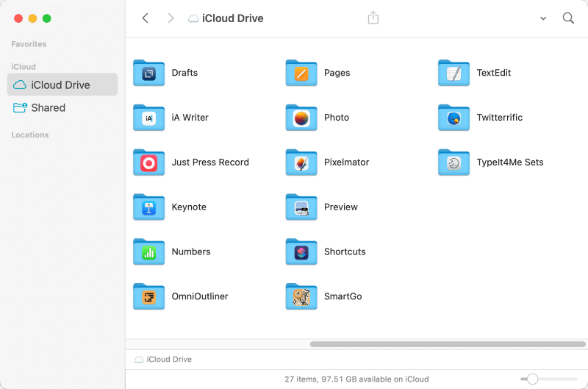The width and height of the screenshot is (588, 389).
Task: Select the Numbers folder icon
Action: [148, 252]
